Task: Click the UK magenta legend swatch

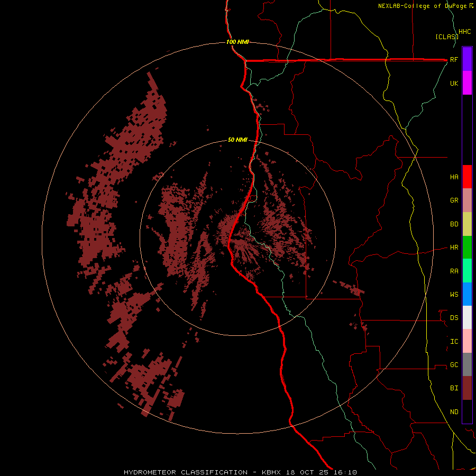Action: 467,83
